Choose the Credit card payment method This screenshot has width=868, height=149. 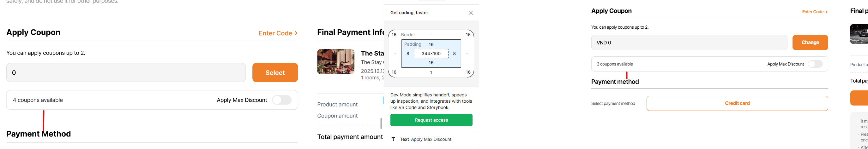737,103
